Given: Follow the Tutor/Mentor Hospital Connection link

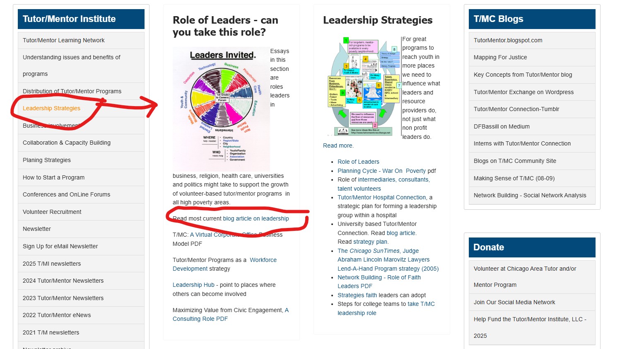Looking at the screenshot, I should tap(382, 197).
